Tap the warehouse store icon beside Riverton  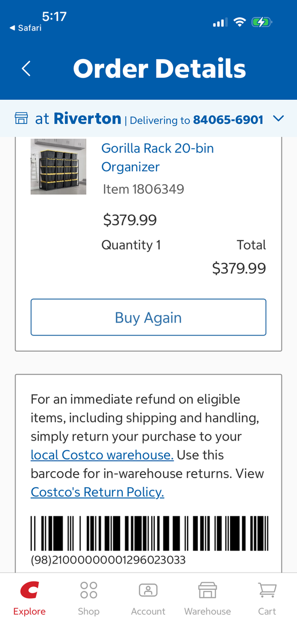[x=21, y=119]
